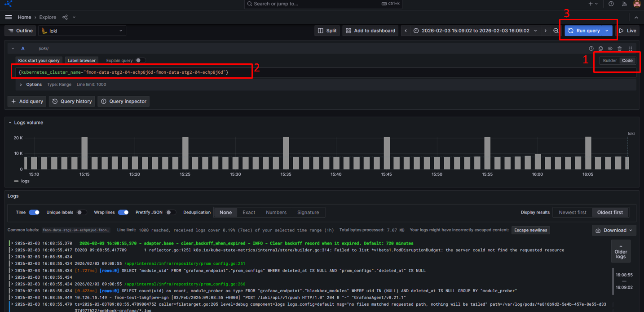The image size is (644, 312).
Task: Open the loki data source dropdown
Action: tap(82, 31)
